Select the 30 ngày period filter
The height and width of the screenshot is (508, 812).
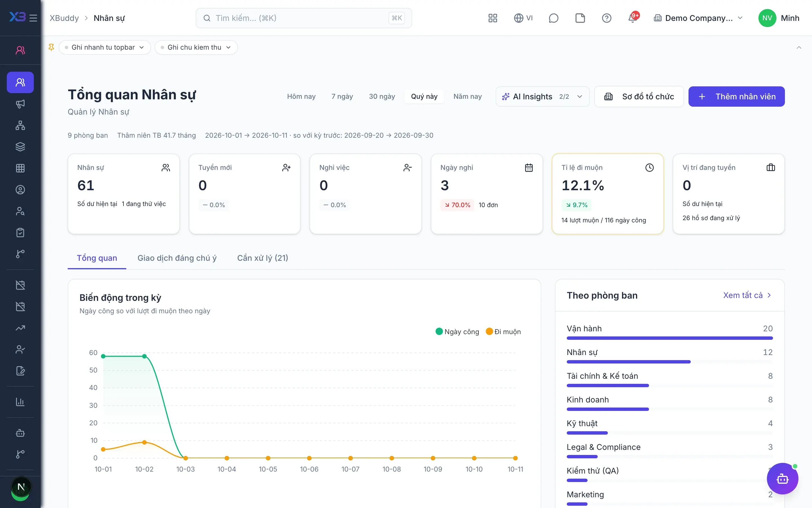click(382, 97)
